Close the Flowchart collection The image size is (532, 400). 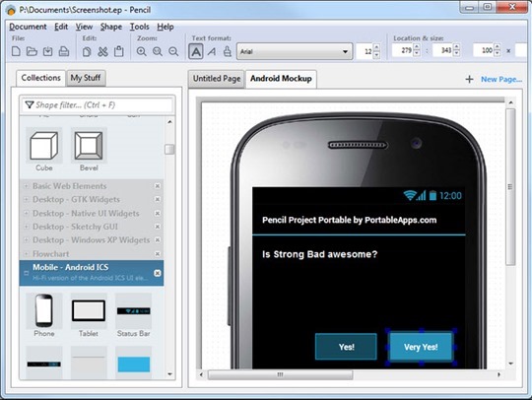coord(158,254)
